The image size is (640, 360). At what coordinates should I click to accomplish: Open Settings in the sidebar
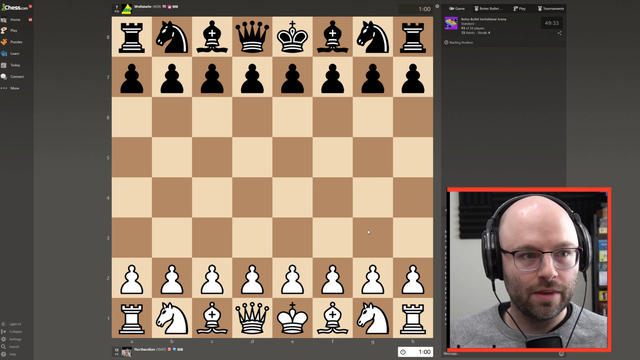pos(12,339)
